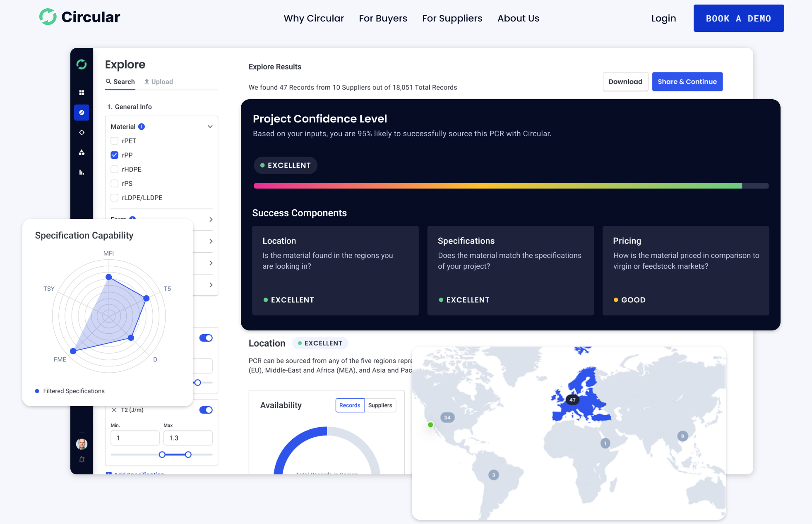
Task: Click the MFI data point on the radar chart
Action: [108, 277]
